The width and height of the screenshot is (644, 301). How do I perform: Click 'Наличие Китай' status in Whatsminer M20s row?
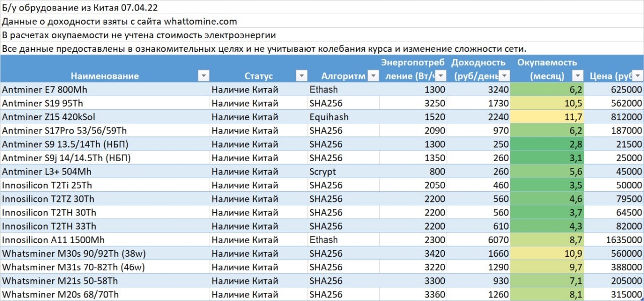point(259,294)
